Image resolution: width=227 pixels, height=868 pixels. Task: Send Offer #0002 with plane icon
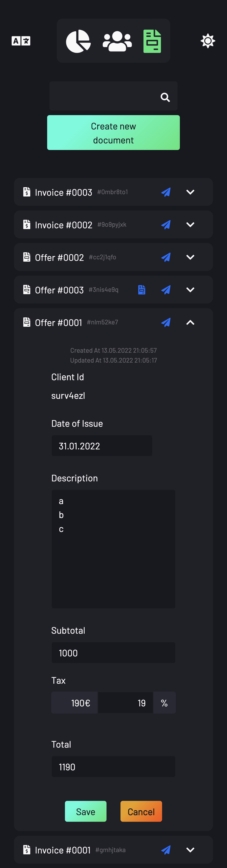tap(166, 257)
